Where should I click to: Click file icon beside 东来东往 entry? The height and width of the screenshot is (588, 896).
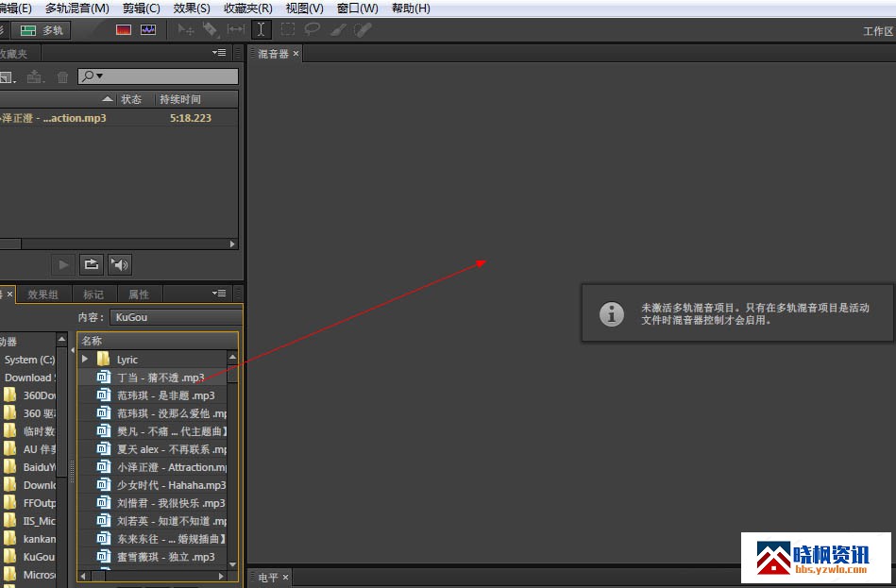104,538
